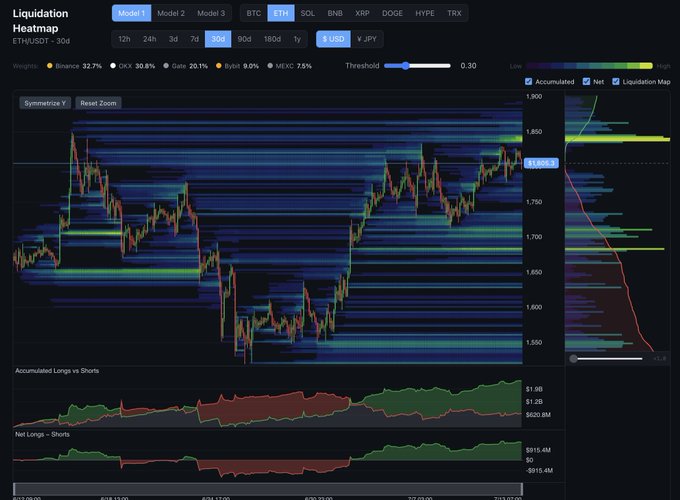Click the Bybit 9.0% weight label
This screenshot has width=680, height=500.
tap(242, 66)
